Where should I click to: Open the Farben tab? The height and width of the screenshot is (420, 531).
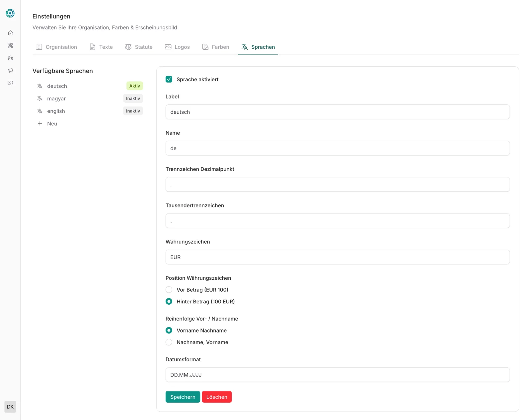[216, 47]
